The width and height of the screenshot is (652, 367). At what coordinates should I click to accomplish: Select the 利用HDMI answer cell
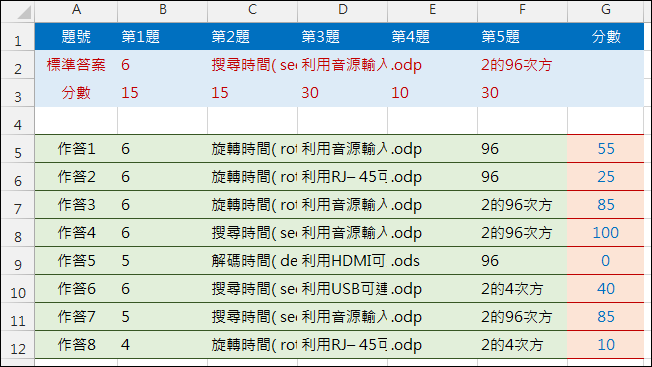343,261
